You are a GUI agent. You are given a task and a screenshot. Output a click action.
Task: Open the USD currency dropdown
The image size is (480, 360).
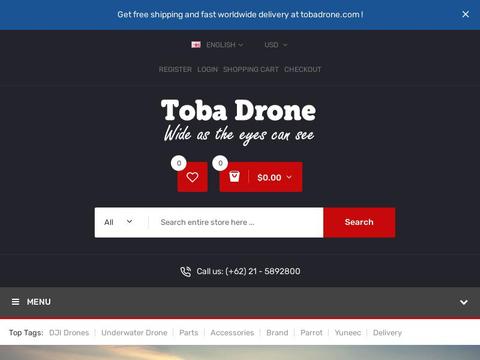tap(276, 45)
